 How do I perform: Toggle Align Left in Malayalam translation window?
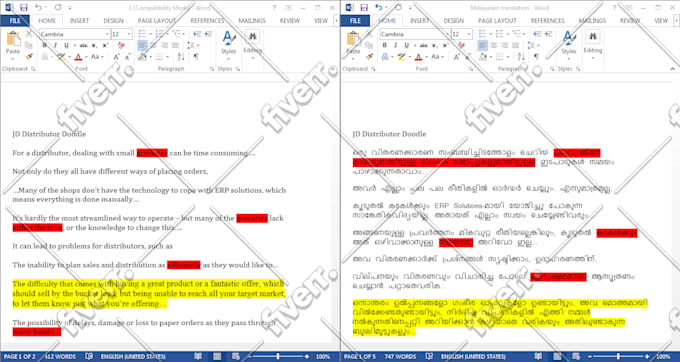(x=483, y=46)
